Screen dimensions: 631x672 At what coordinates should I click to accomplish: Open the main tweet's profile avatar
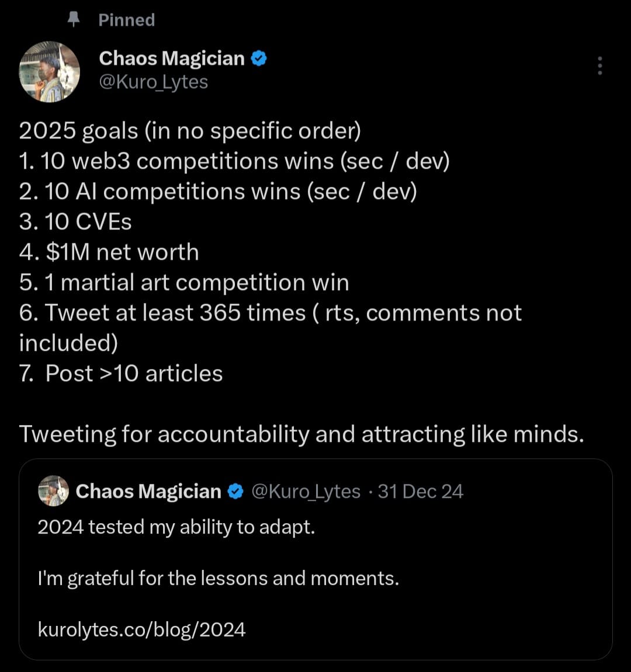click(50, 71)
